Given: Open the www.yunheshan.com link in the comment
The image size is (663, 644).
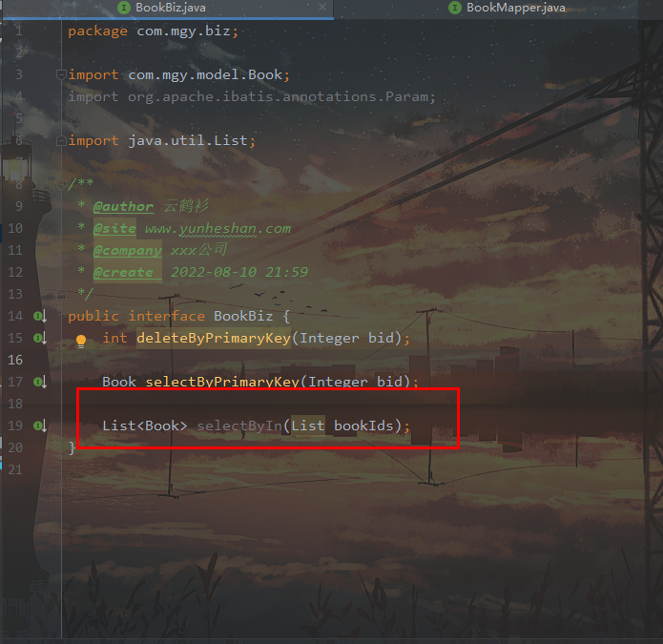Looking at the screenshot, I should coord(218,229).
